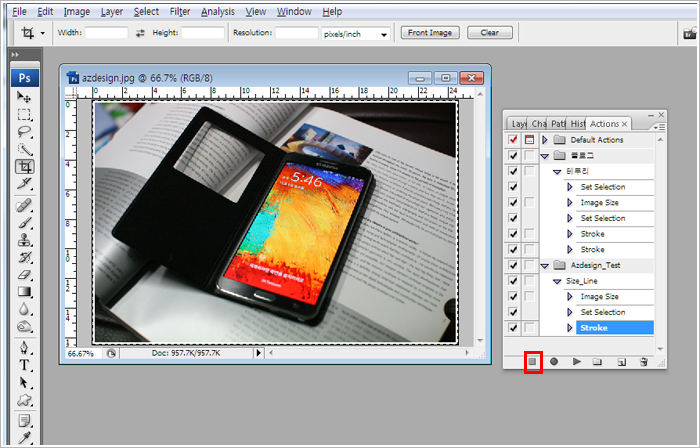Open the Image menu
700x448 pixels.
(x=77, y=12)
